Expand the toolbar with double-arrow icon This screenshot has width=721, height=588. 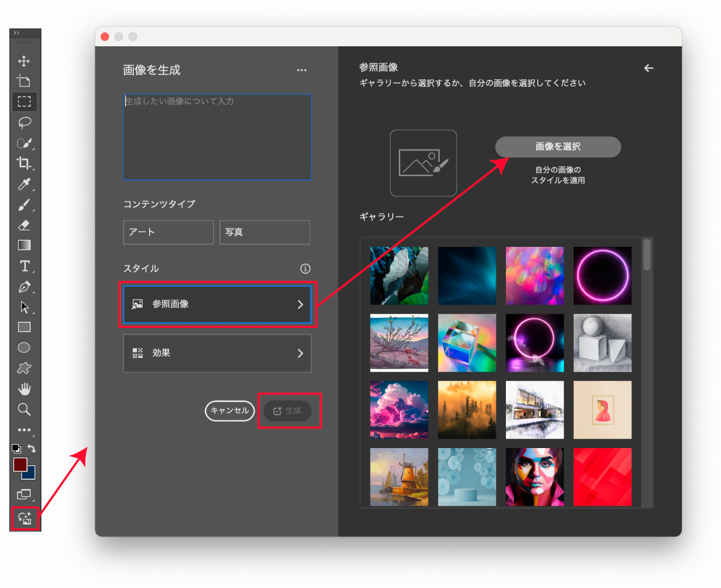coord(16,32)
